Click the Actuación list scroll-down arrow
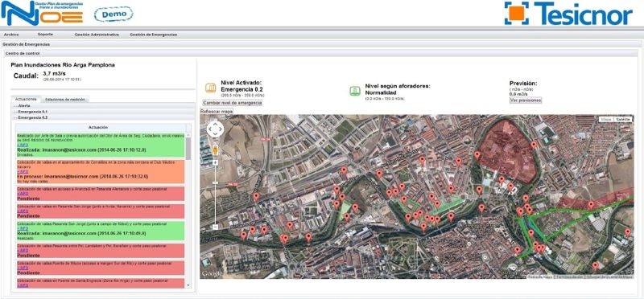Image resolution: width=644 pixels, height=299 pixels. click(188, 285)
